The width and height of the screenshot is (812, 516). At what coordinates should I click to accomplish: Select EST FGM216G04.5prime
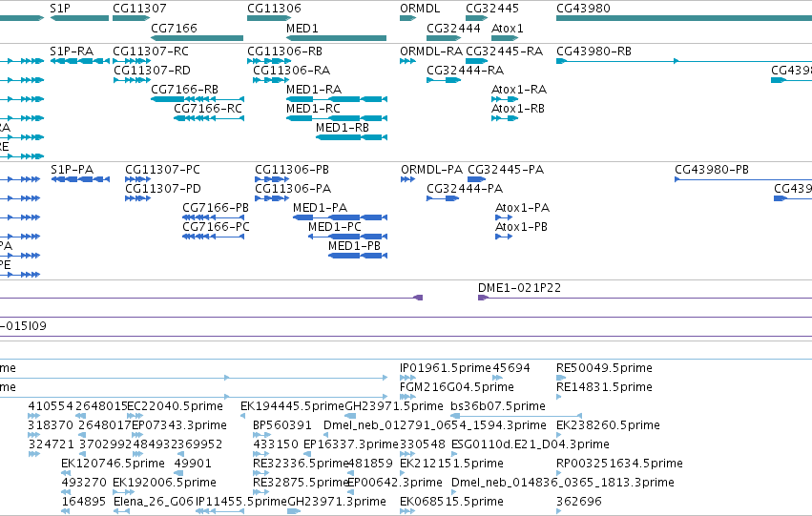(x=407, y=397)
